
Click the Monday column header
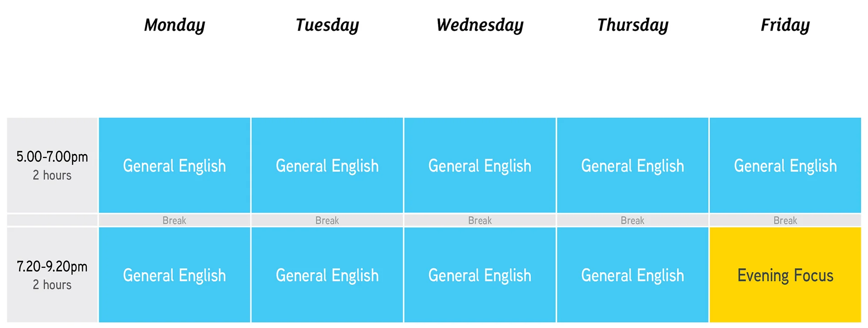point(175,25)
